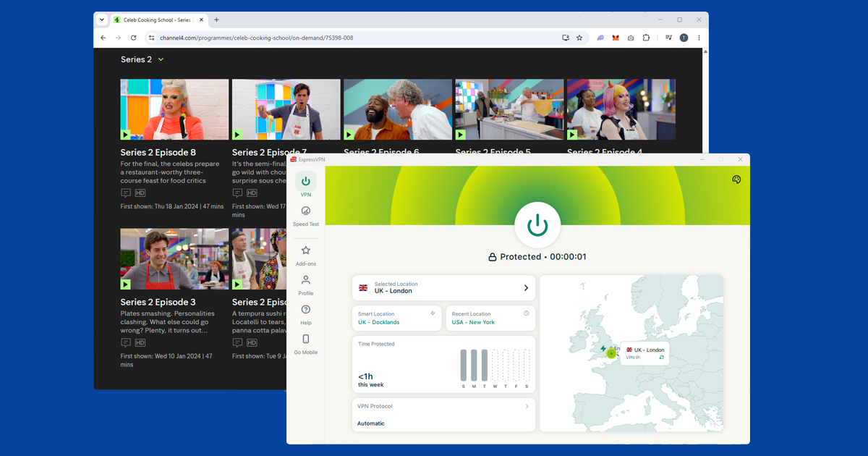Play Series 2 Episode 7 thumbnail
The image size is (868, 456).
coord(286,109)
